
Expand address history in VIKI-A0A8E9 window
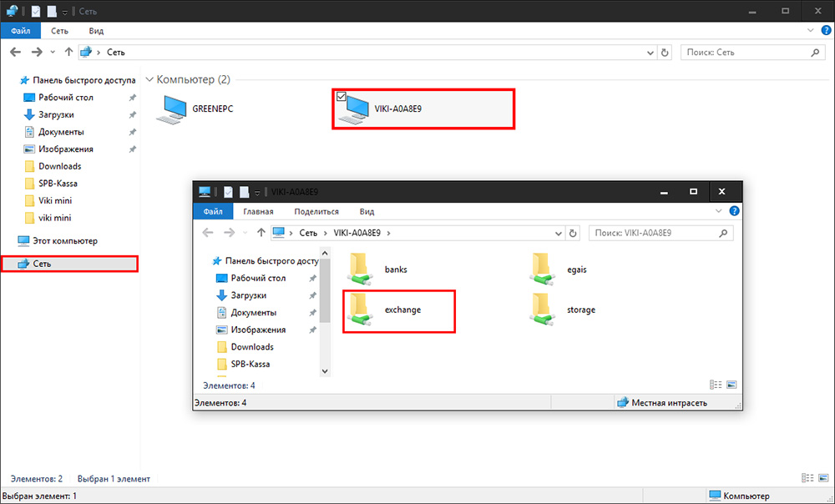[x=558, y=233]
